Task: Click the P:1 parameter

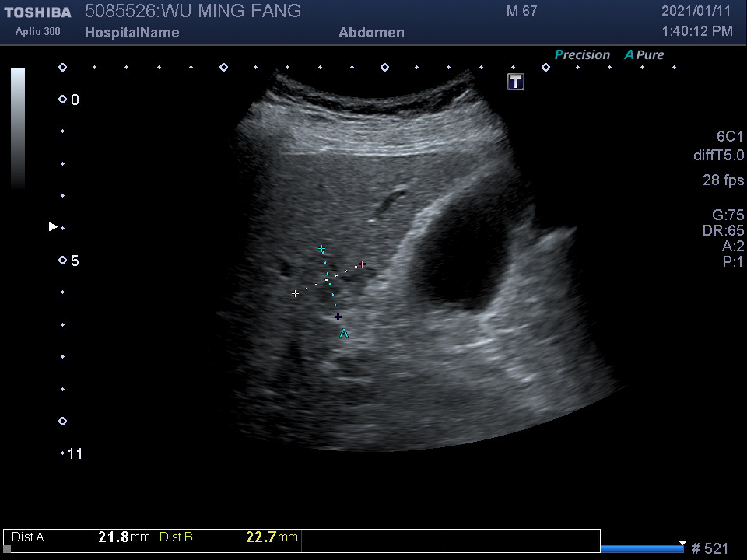Action: click(733, 261)
